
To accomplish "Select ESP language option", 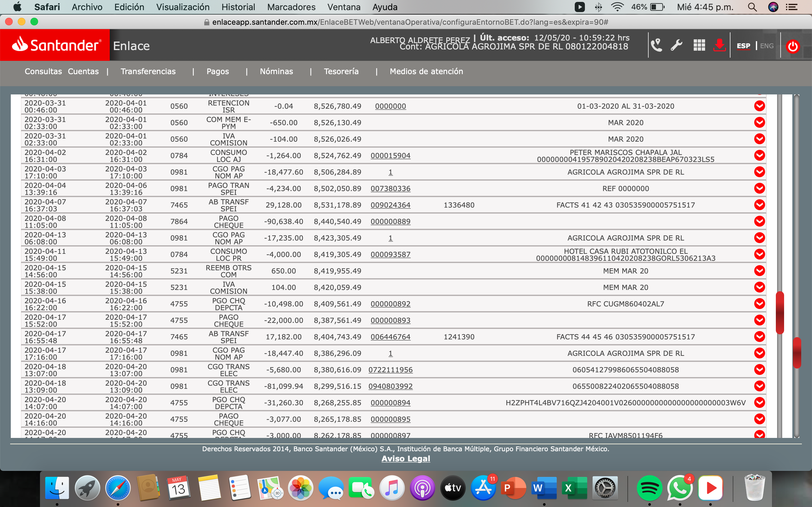I will click(x=743, y=46).
